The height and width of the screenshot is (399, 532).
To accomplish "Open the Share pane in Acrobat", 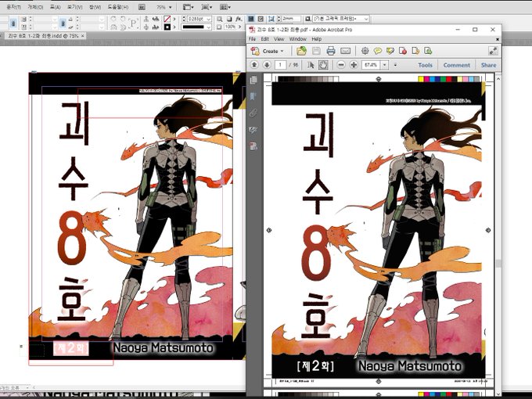I will (488, 65).
